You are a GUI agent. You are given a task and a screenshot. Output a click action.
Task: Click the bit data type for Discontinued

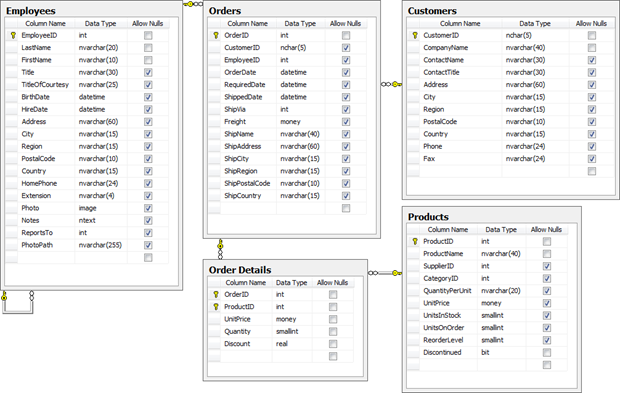point(485,353)
